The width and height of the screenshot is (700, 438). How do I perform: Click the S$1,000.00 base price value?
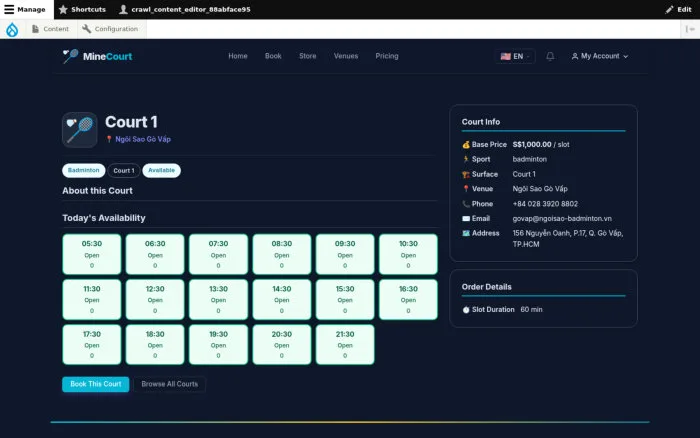pos(532,145)
